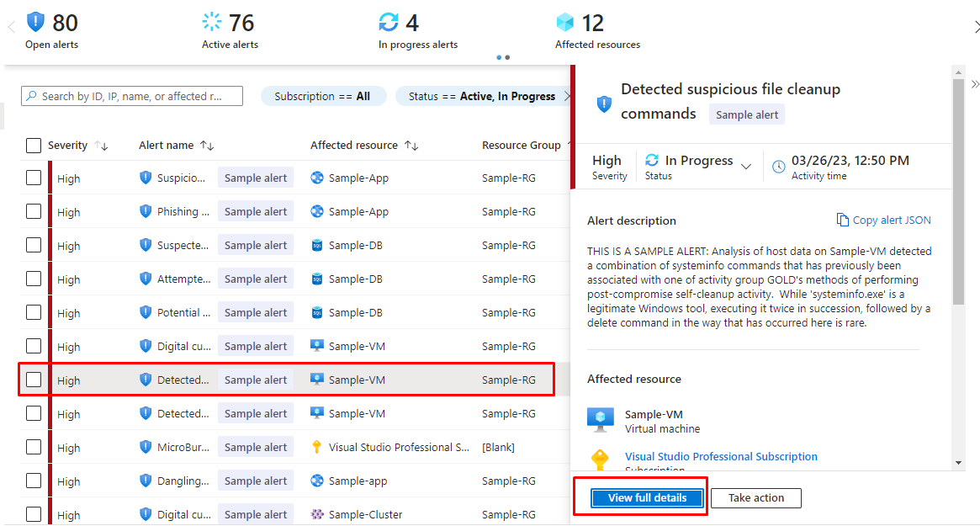Open Visual Studio Professional Subscription link
This screenshot has height=526, width=980.
pos(721,456)
